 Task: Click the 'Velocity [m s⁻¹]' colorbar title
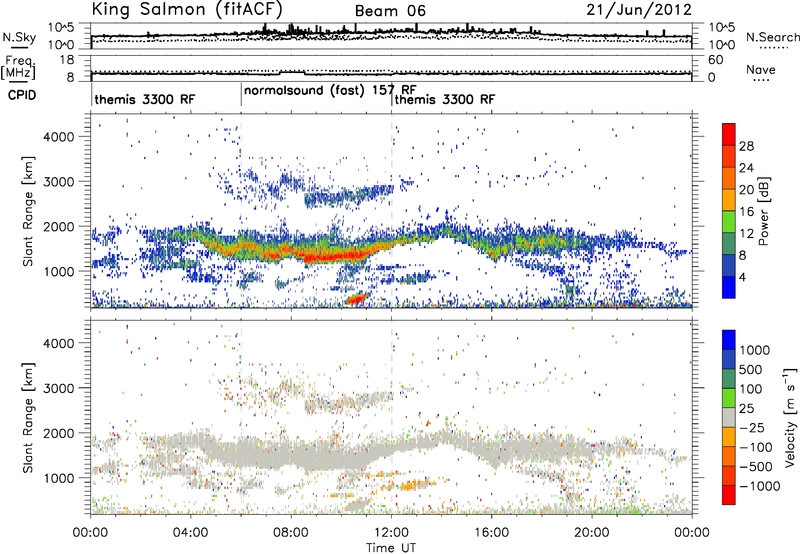pyautogui.click(x=790, y=417)
